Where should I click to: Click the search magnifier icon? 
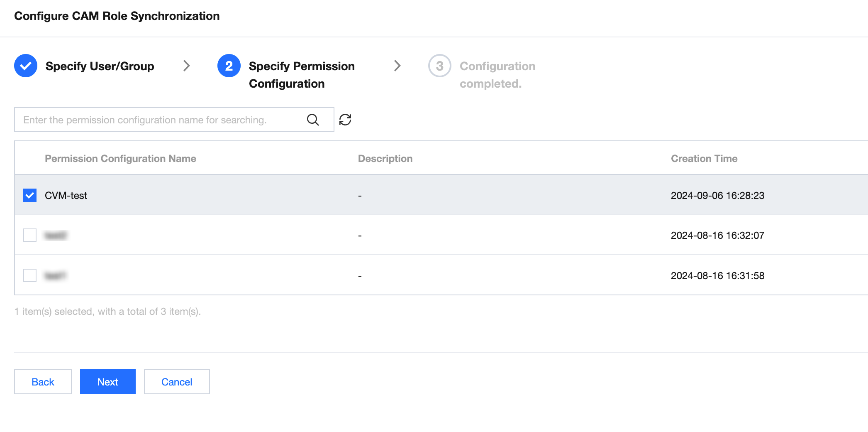tap(313, 120)
